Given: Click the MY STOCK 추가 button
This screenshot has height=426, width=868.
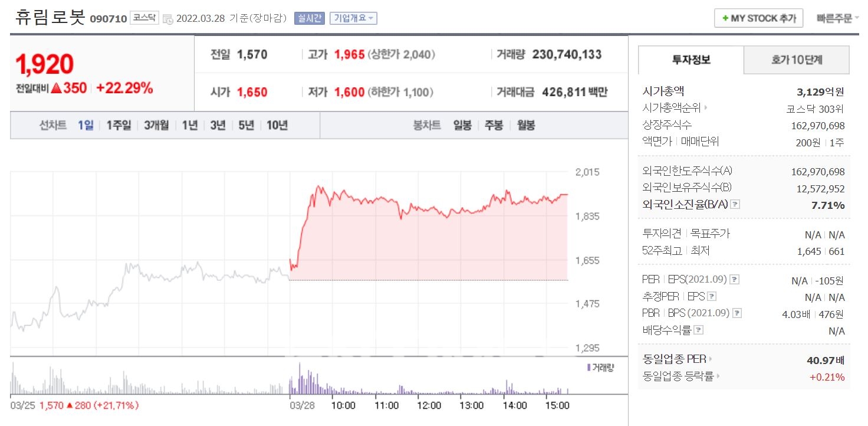Looking at the screenshot, I should pyautogui.click(x=758, y=18).
